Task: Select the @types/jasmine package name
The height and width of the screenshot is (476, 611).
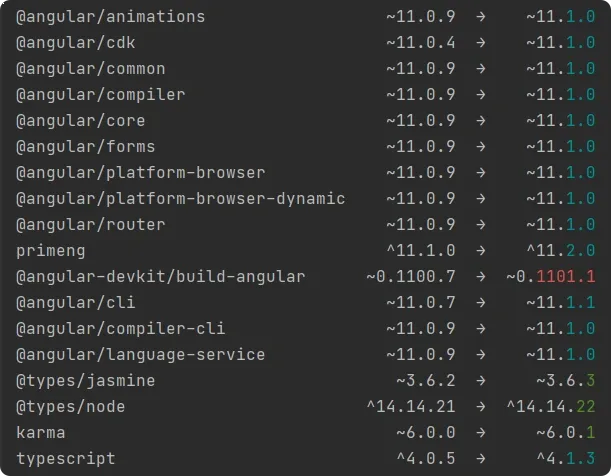Action: point(85,381)
